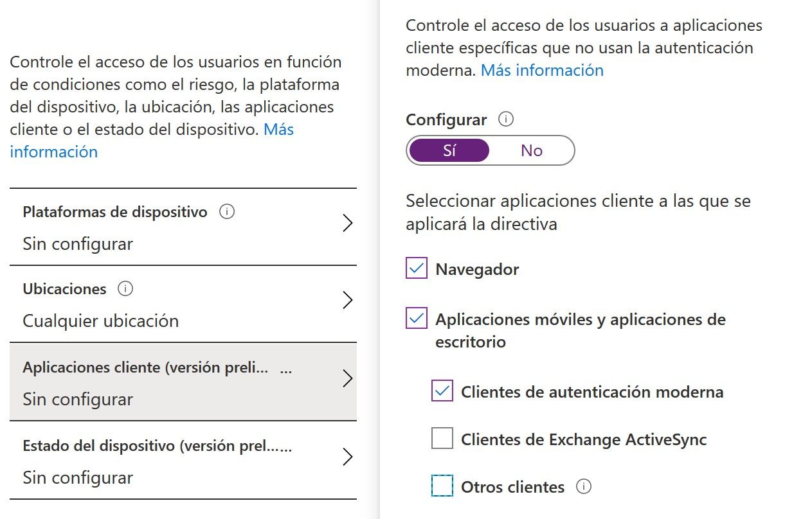Set Configurar toggle to No
Viewport: 812px width, 519px height.
pos(532,150)
